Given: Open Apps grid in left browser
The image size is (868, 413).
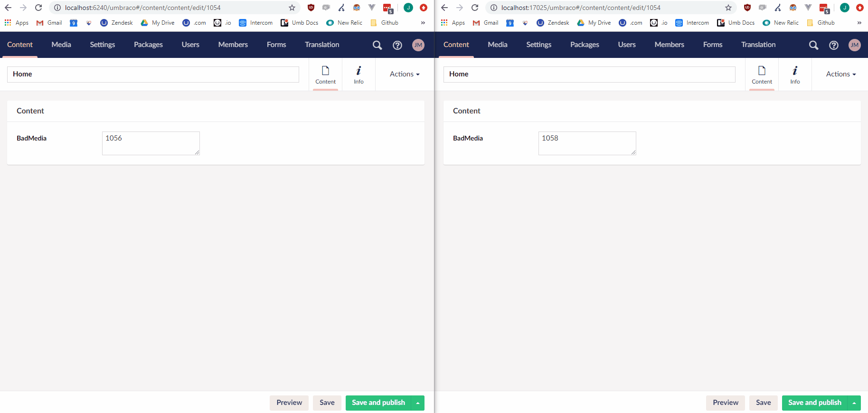Looking at the screenshot, I should [x=17, y=23].
